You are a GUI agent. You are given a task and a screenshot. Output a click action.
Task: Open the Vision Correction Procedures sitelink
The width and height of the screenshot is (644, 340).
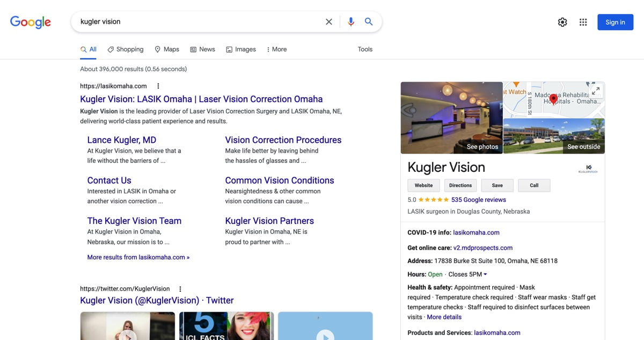click(283, 140)
